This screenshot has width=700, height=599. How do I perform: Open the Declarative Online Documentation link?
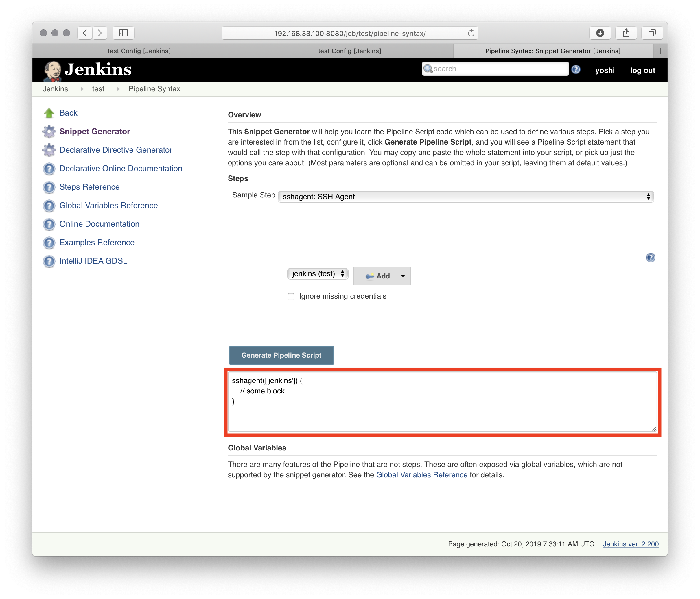click(121, 169)
